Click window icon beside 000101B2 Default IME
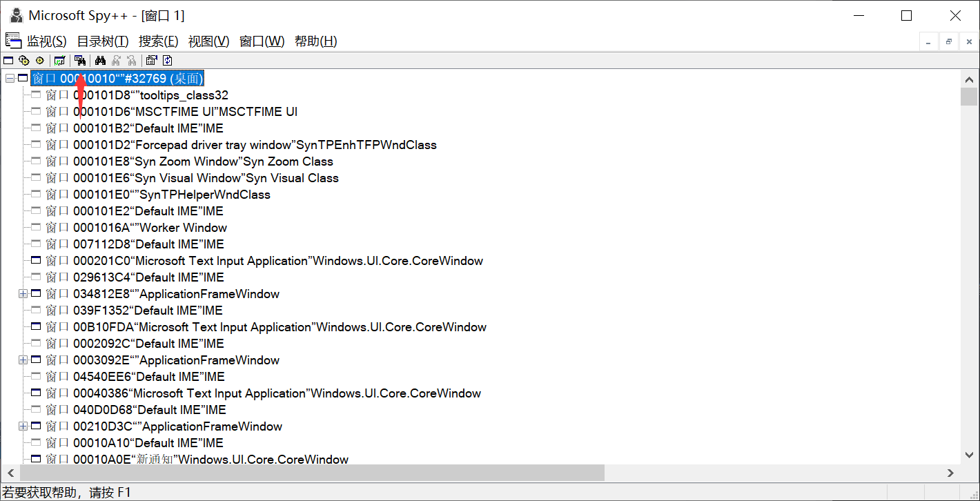 (37, 128)
